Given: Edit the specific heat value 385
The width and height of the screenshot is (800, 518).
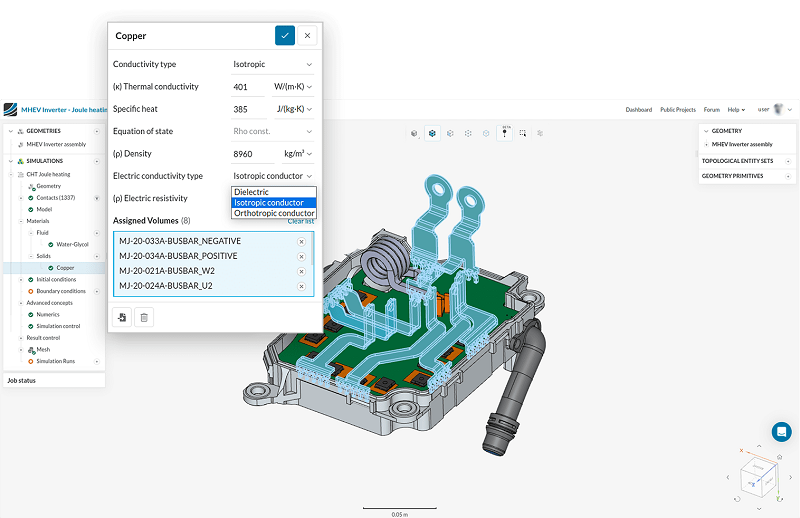Looking at the screenshot, I should (248, 109).
